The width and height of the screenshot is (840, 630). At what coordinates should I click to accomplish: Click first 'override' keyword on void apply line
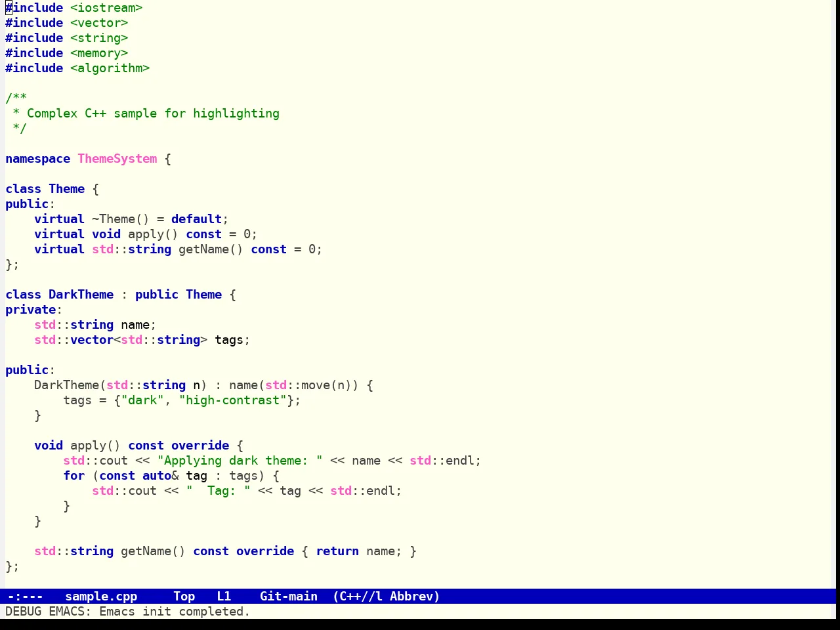(200, 446)
